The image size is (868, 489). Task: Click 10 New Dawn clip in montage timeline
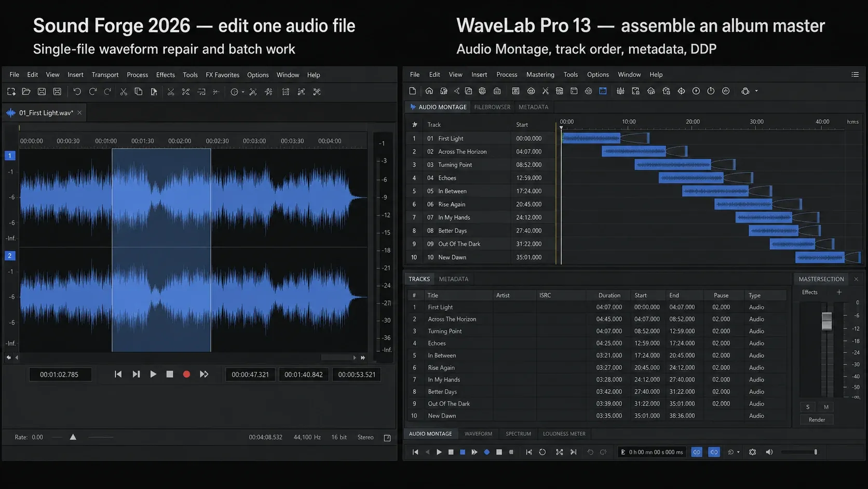(820, 257)
